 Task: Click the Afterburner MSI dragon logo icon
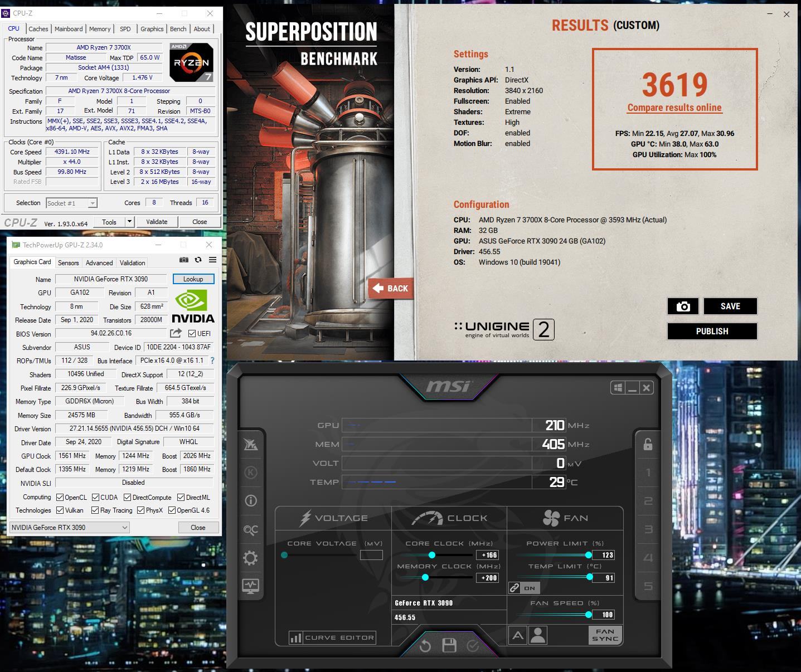pos(251,444)
